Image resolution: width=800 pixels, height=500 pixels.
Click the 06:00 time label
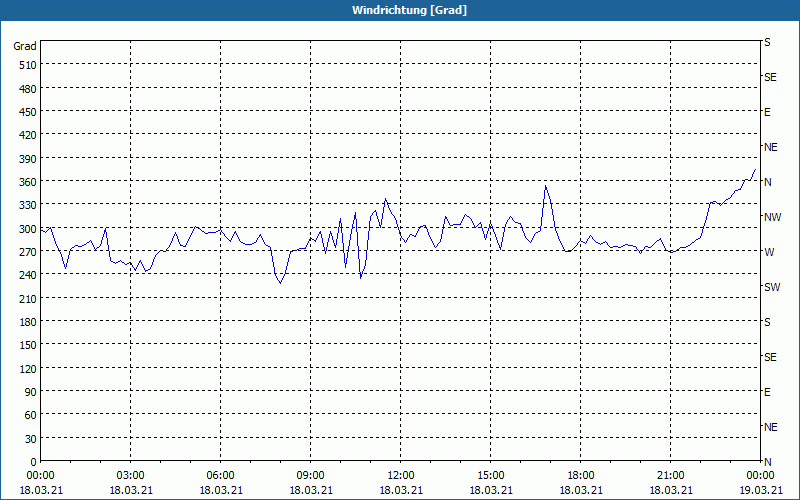220,476
